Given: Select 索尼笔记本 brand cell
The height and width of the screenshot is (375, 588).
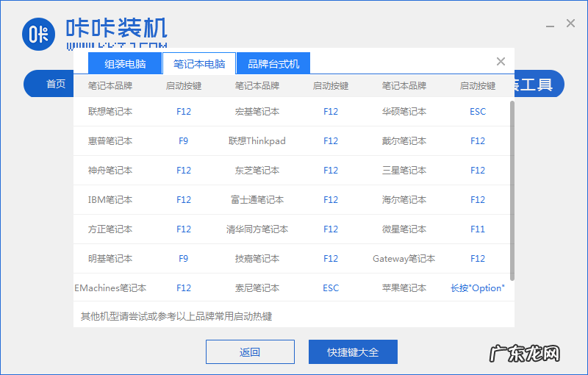Looking at the screenshot, I should pyautogui.click(x=257, y=288).
